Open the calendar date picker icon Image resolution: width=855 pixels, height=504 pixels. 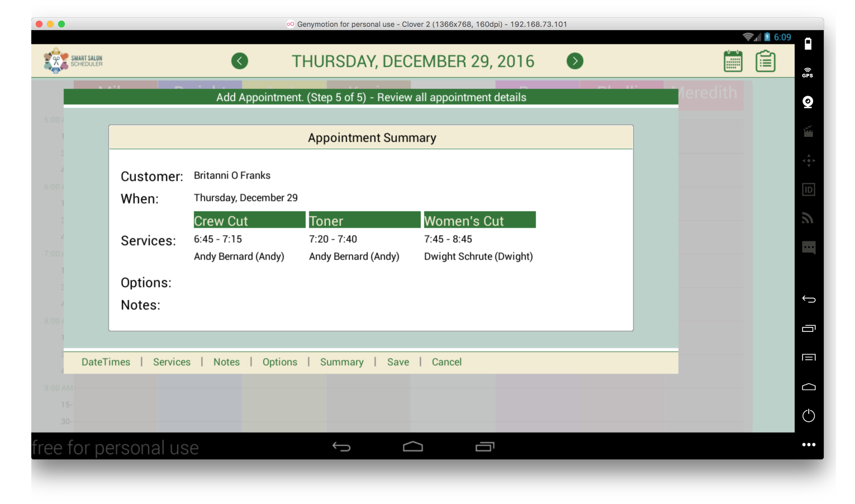[733, 61]
